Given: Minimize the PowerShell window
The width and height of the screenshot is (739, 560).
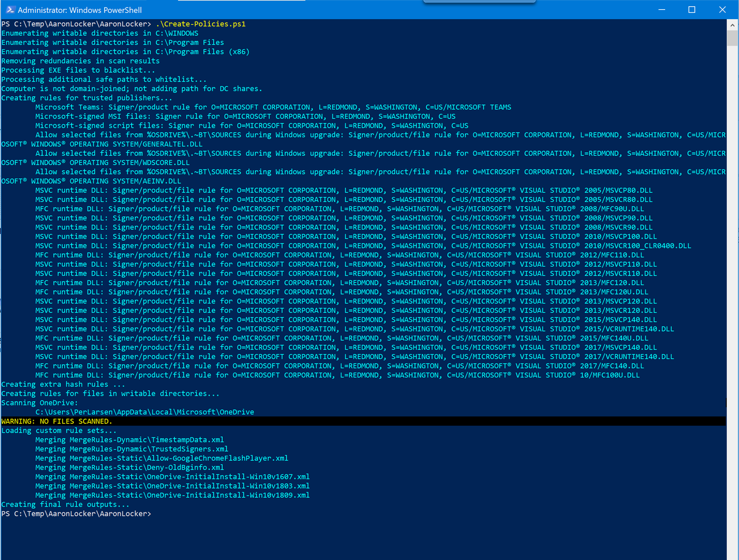Looking at the screenshot, I should pyautogui.click(x=661, y=10).
